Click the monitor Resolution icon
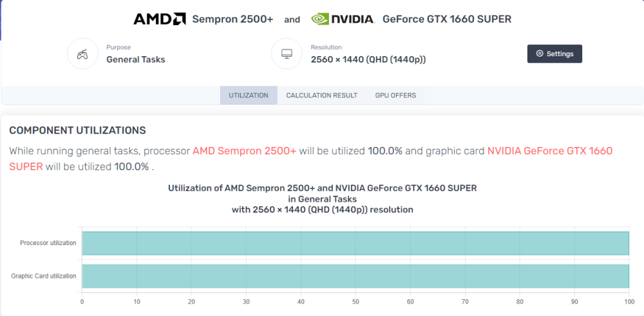The height and width of the screenshot is (316, 644). [x=287, y=54]
